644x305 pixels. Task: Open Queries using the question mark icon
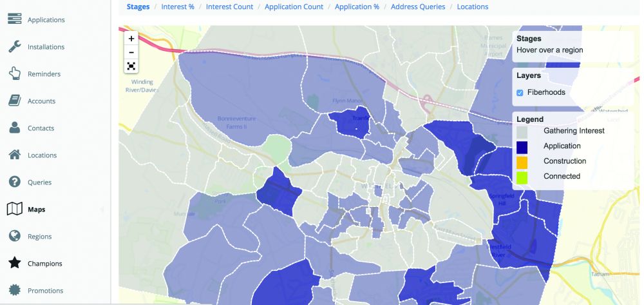click(14, 182)
